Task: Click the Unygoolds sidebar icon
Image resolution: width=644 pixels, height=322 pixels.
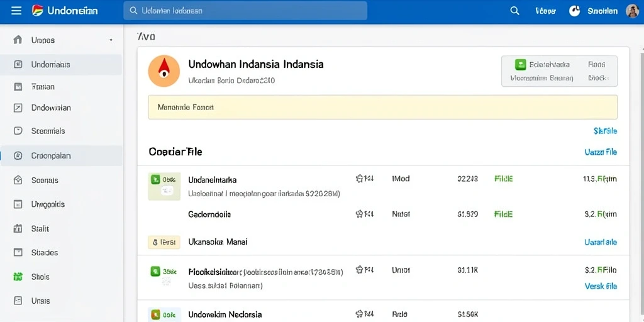Action: click(x=18, y=204)
